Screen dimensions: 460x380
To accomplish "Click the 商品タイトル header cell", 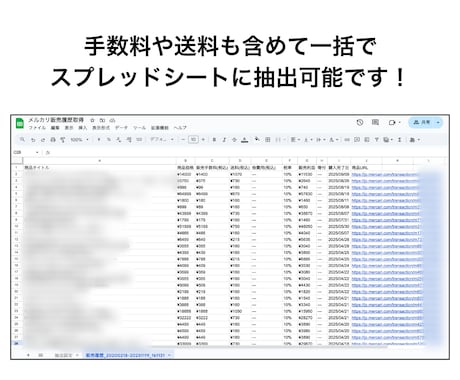I will coord(99,168).
